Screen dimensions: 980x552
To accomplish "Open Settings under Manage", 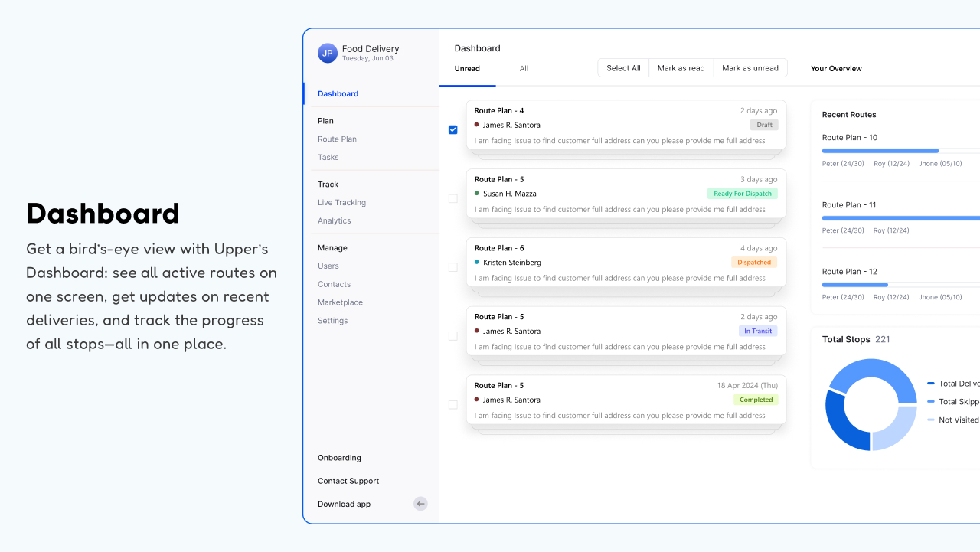I will pos(332,320).
